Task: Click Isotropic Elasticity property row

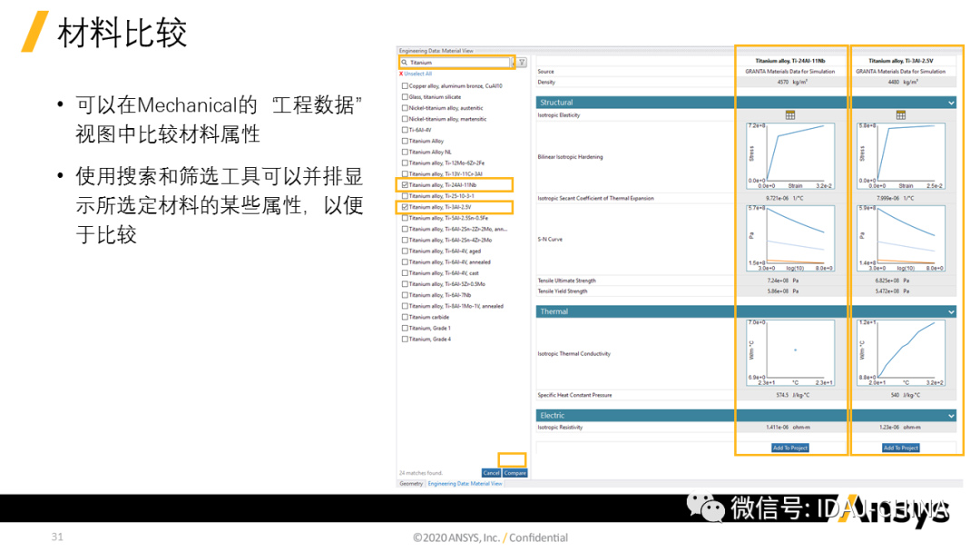Action: pyautogui.click(x=746, y=115)
